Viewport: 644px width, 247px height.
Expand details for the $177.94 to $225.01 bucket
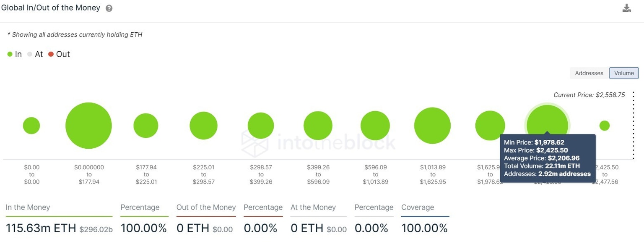point(145,125)
